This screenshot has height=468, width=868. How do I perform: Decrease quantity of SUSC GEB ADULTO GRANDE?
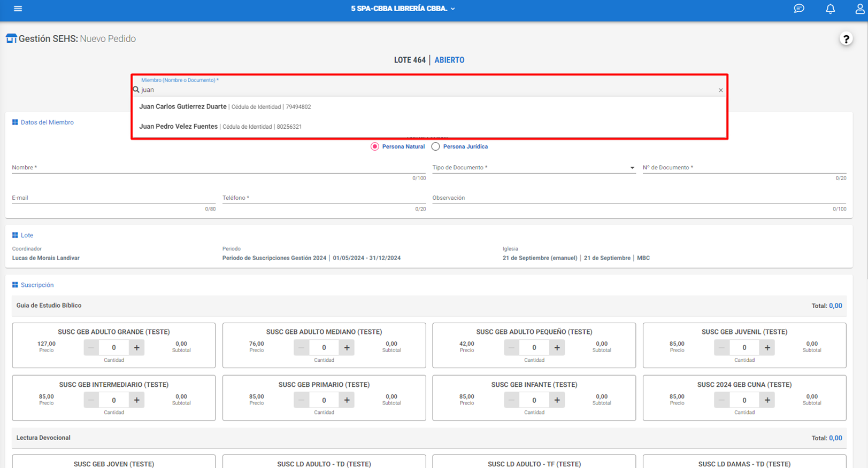[x=91, y=348]
